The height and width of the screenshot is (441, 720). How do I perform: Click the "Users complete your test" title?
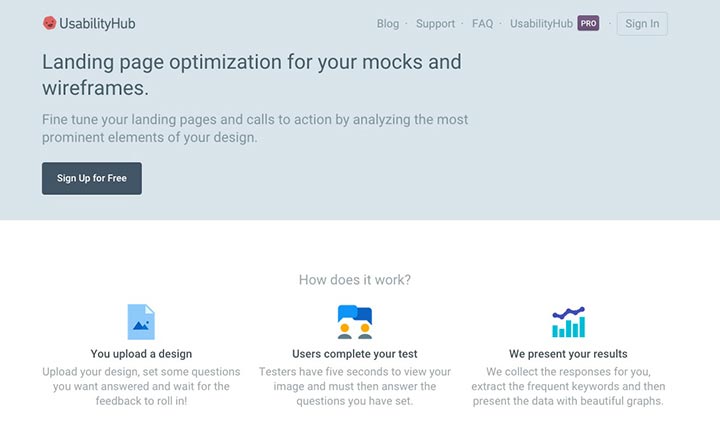pyautogui.click(x=355, y=354)
